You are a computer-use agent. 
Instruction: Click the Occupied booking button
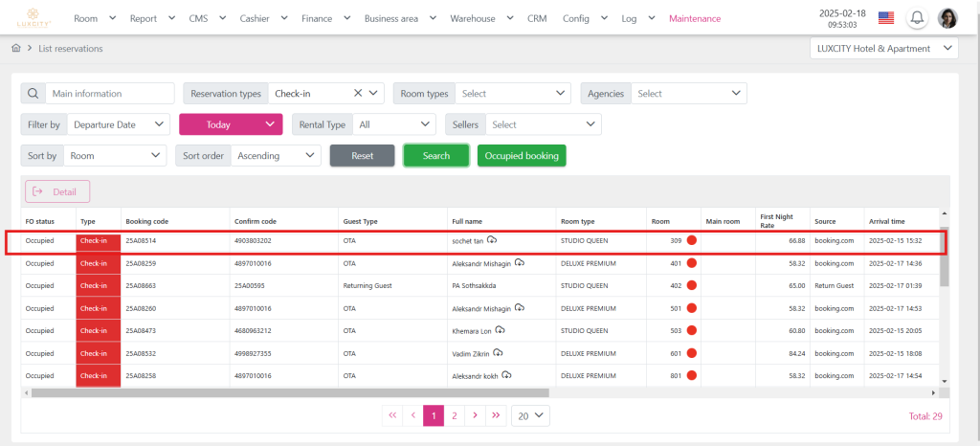coord(522,156)
